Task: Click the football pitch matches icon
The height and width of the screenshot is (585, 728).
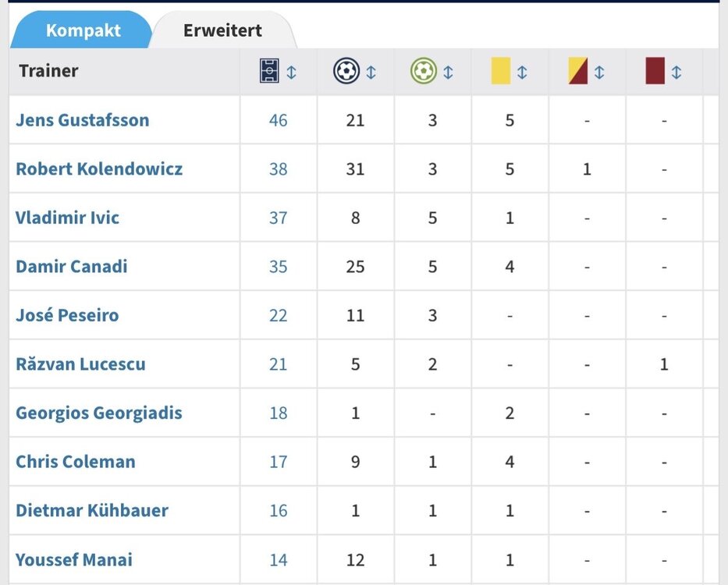Action: click(269, 71)
